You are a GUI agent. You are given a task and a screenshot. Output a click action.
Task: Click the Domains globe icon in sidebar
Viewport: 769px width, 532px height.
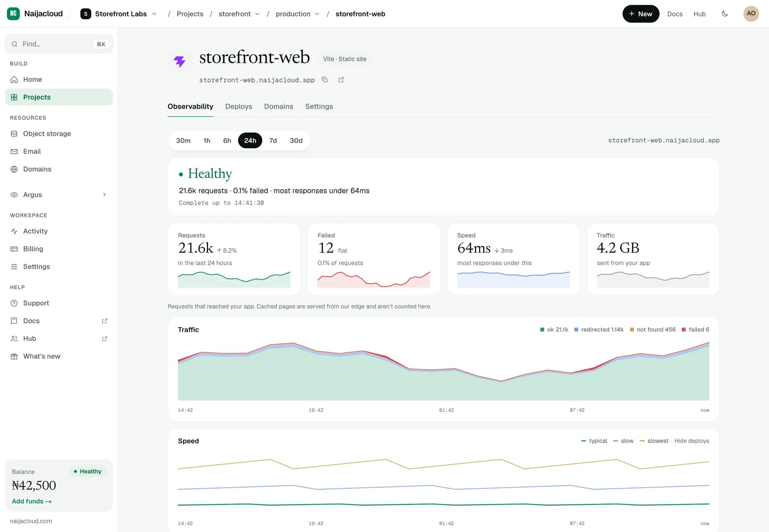pyautogui.click(x=14, y=169)
